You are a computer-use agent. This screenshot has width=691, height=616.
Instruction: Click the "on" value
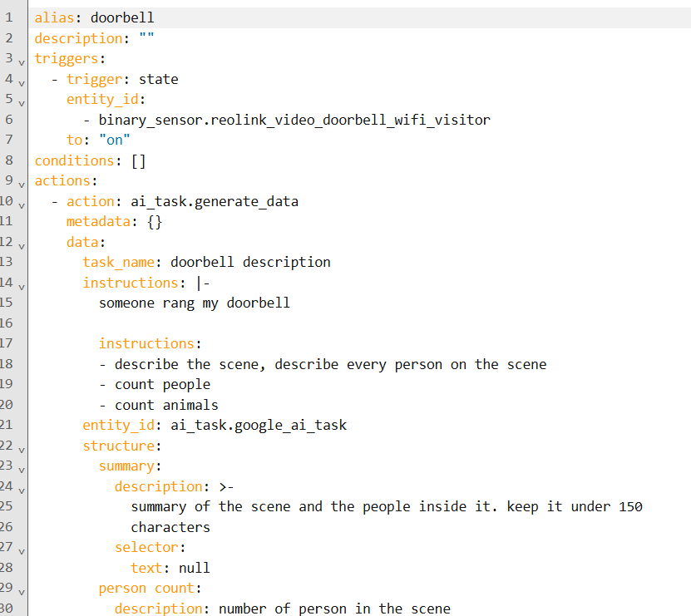click(x=115, y=140)
